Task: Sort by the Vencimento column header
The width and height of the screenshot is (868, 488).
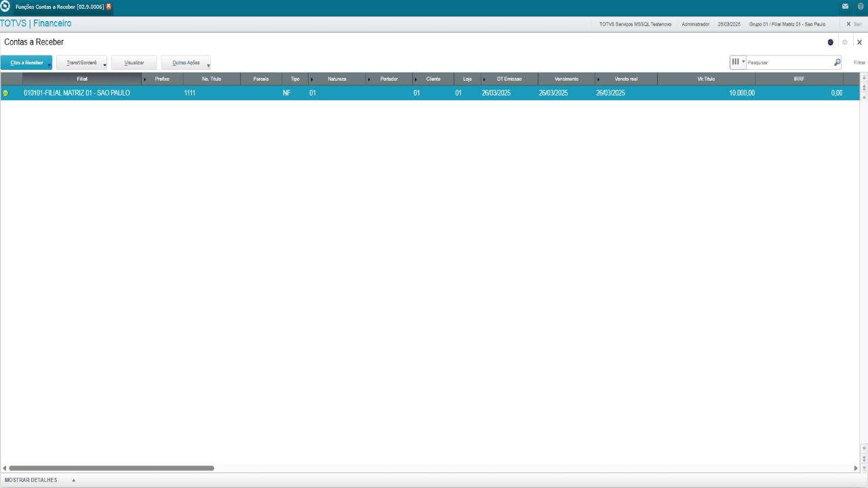Action: (x=567, y=79)
